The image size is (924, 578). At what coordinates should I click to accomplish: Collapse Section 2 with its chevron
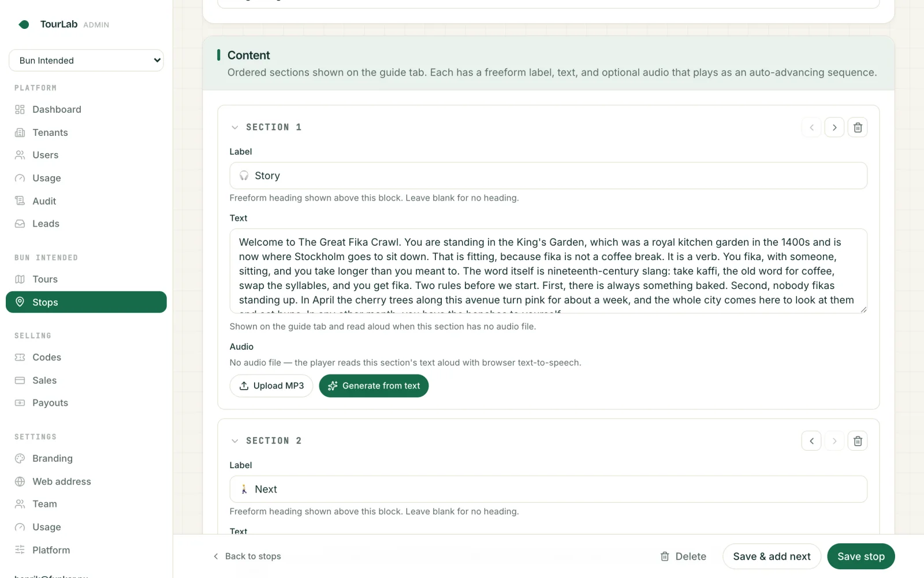click(x=234, y=441)
